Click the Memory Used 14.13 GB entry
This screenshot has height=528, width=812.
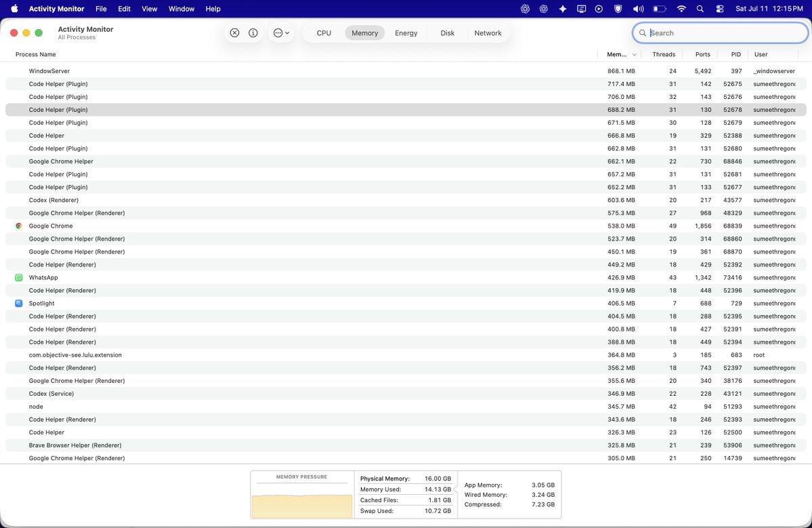click(x=406, y=489)
